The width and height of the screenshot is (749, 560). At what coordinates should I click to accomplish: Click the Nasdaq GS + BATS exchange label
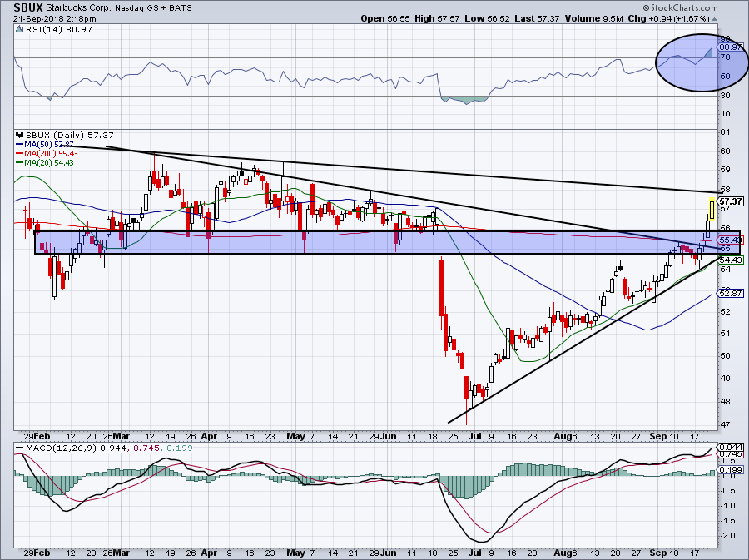[154, 8]
